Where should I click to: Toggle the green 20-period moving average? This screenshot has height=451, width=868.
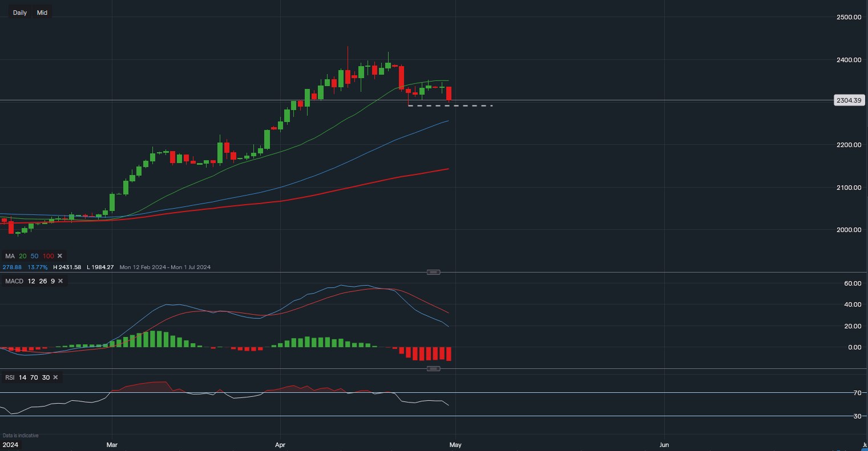click(22, 256)
